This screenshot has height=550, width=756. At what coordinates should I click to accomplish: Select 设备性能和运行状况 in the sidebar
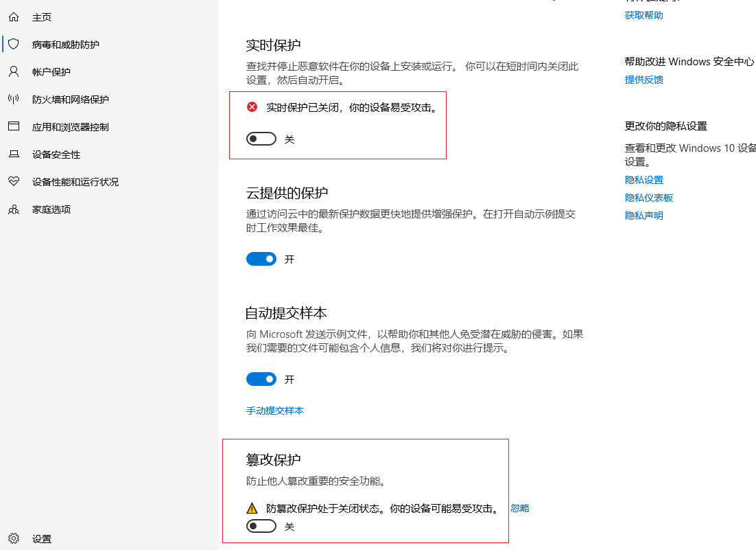(75, 182)
